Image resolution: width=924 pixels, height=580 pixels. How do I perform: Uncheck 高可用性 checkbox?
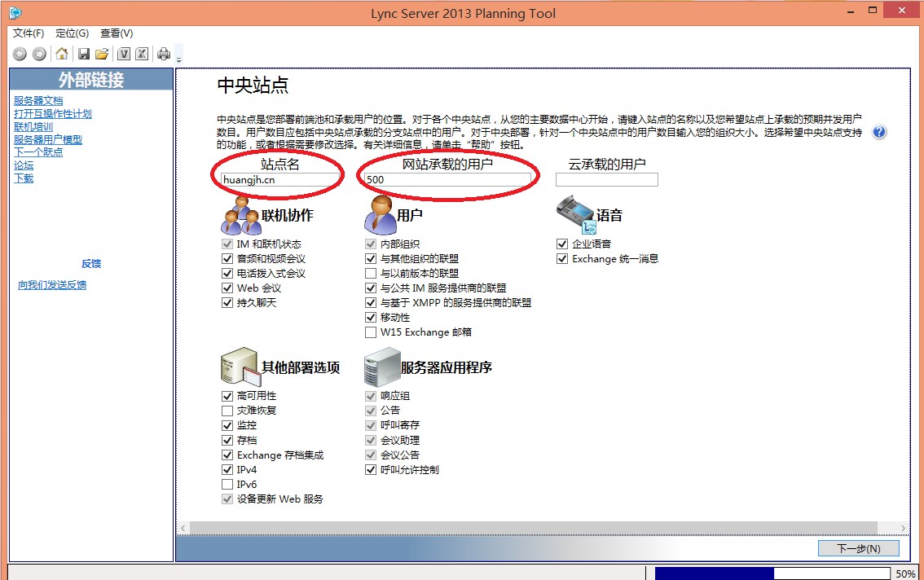227,396
